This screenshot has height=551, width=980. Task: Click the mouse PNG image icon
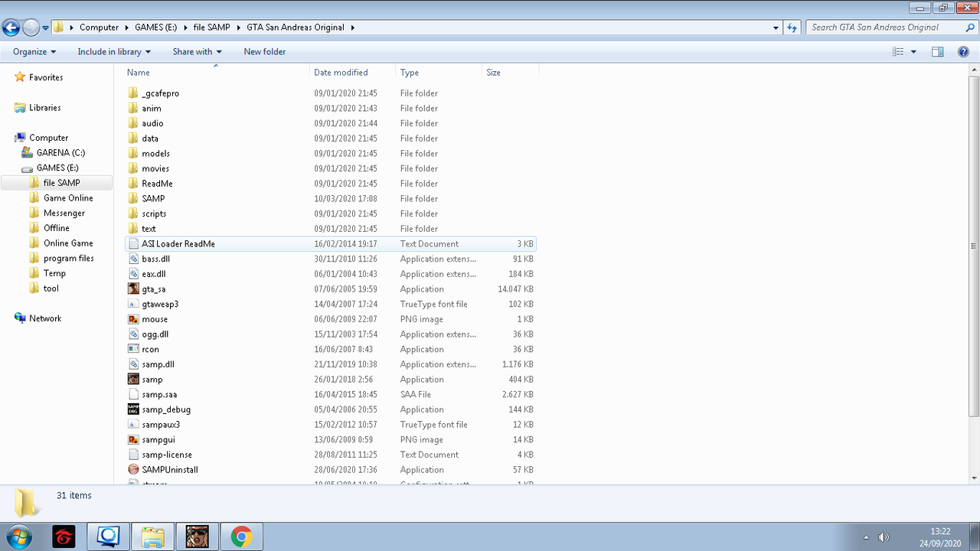point(134,319)
